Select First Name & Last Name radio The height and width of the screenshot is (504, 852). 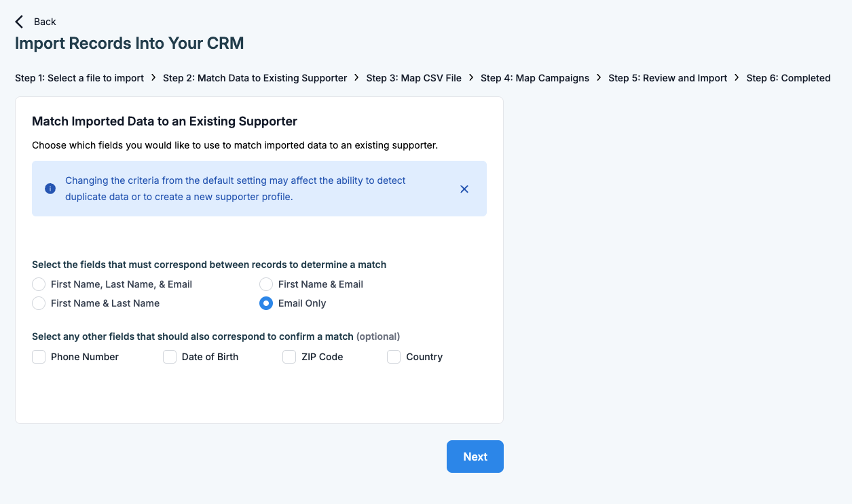[x=39, y=303]
